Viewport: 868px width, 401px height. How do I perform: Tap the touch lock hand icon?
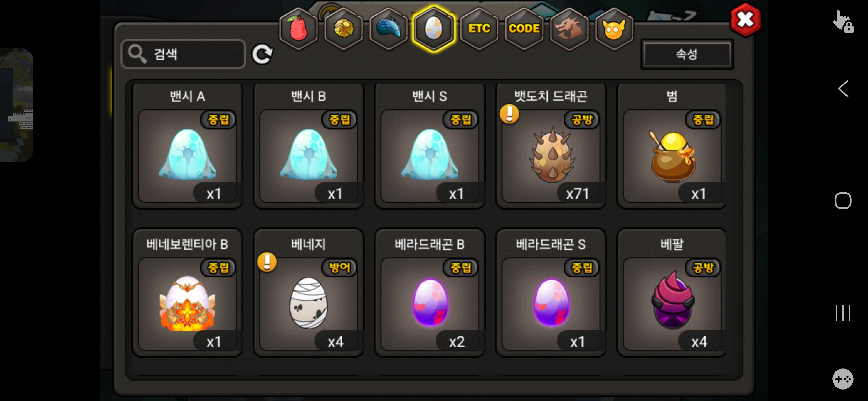tap(843, 22)
